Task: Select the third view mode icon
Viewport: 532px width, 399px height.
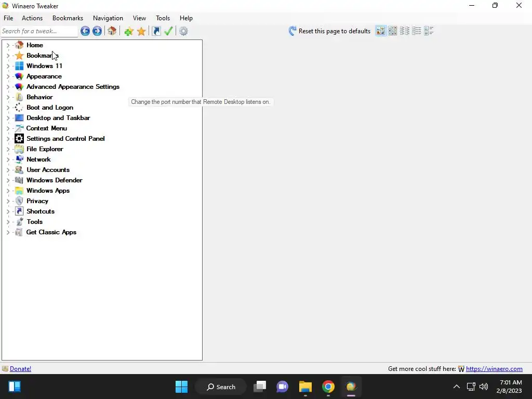Action: tap(404, 31)
